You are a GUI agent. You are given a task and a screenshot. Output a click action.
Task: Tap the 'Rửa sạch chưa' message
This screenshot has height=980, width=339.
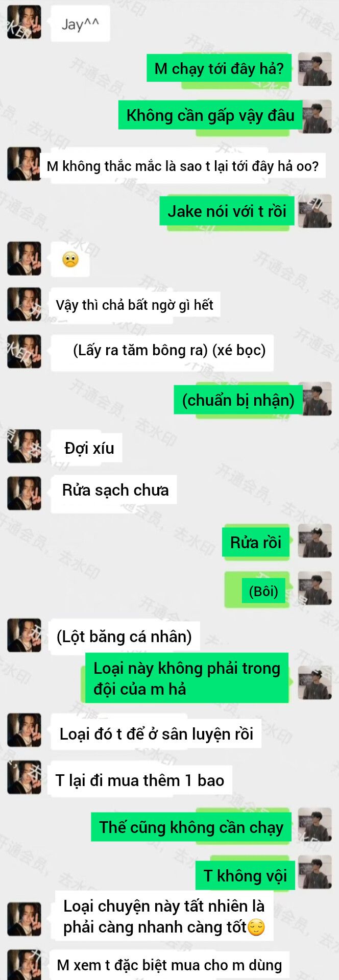coord(115,491)
